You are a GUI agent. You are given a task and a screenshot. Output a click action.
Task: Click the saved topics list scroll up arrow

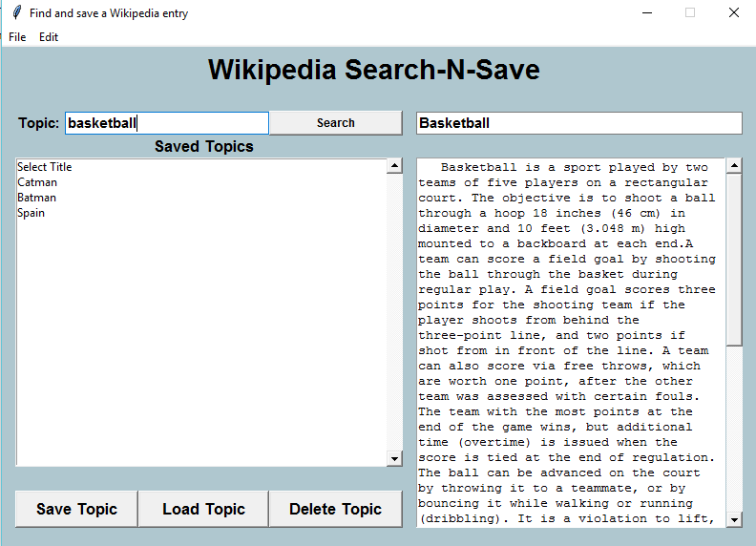coord(394,166)
